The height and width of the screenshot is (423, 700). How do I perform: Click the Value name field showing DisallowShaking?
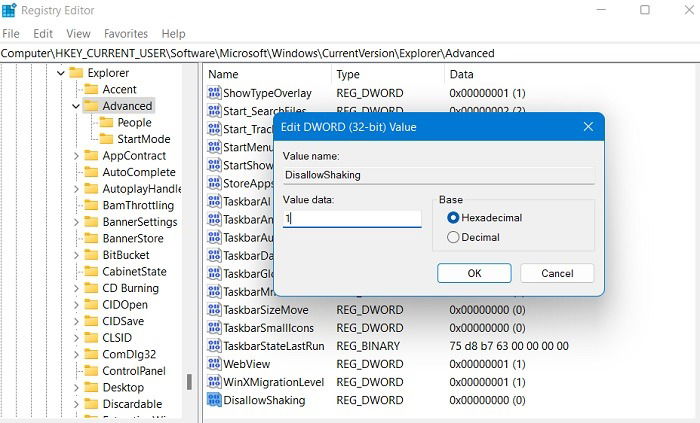(438, 175)
